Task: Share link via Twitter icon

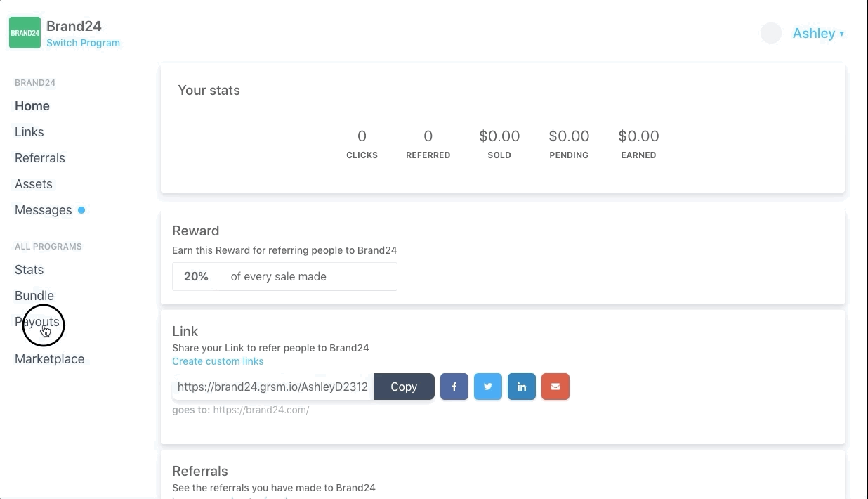Action: pos(488,387)
